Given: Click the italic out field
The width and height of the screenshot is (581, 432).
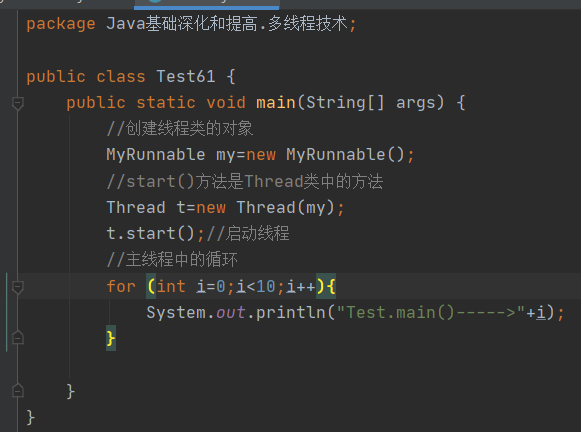Looking at the screenshot, I should (230, 313).
